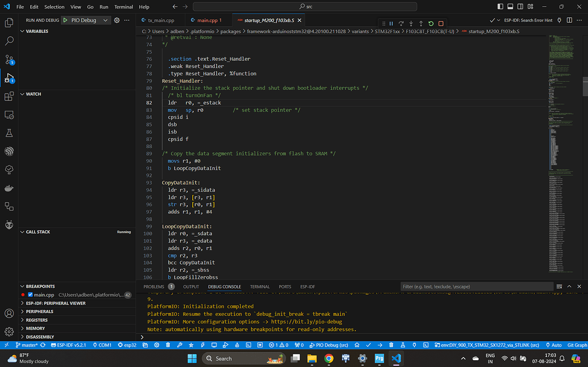Screen dimensions: 588x367
Task: Focus the debug console filter field
Action: point(477,286)
